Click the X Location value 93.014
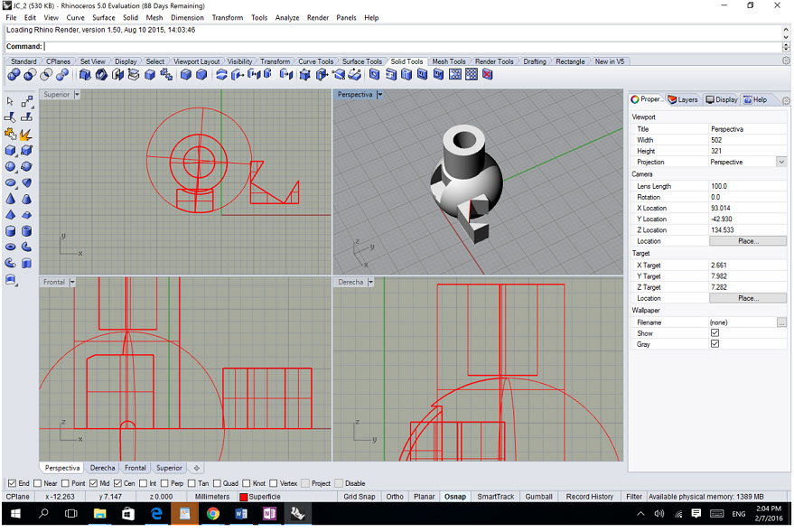Screen dimensions: 794x532 pyautogui.click(x=721, y=208)
